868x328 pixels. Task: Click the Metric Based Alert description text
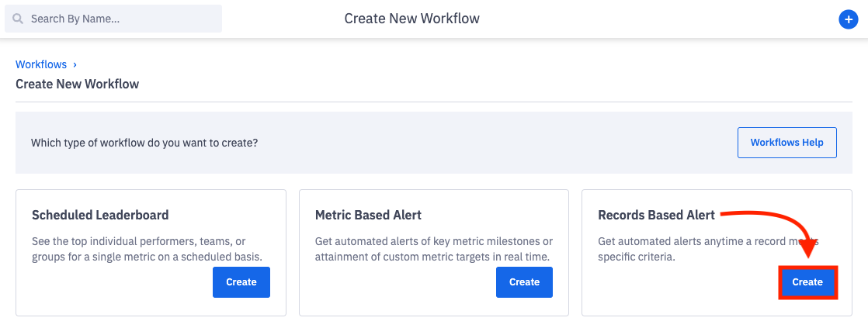coord(433,249)
